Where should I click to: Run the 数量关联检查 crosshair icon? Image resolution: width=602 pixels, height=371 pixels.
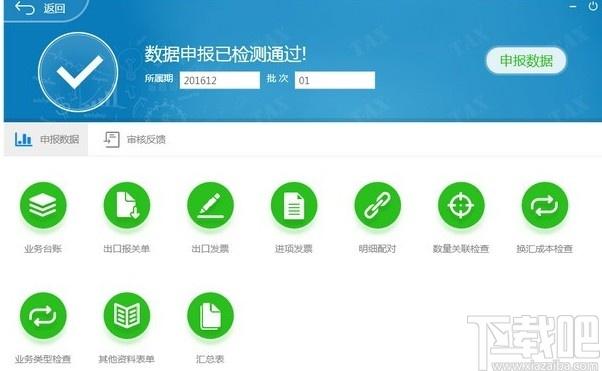pyautogui.click(x=461, y=205)
